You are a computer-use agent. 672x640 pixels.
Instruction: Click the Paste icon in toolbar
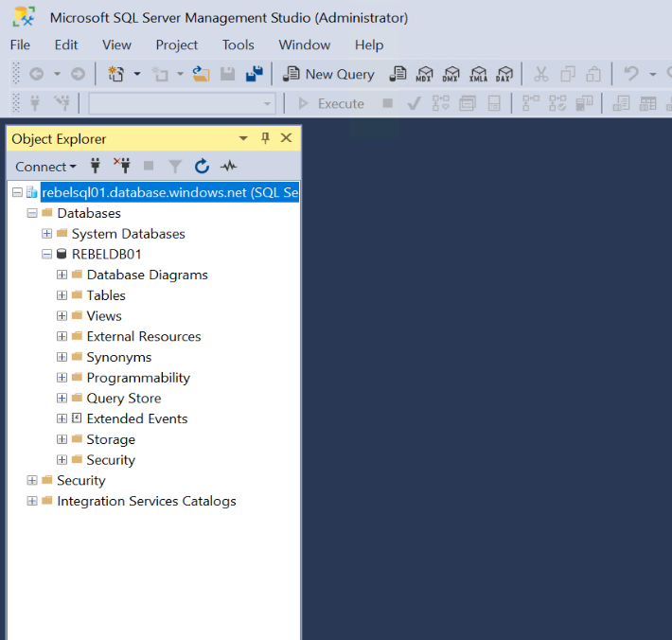pos(593,74)
